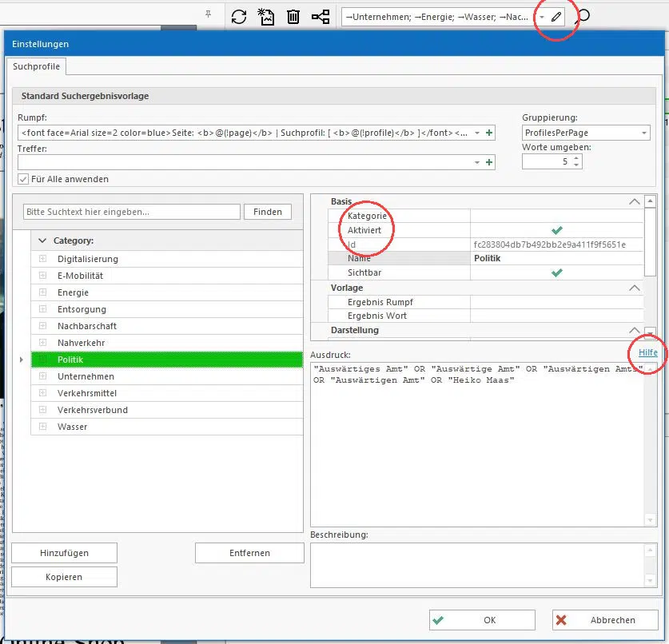The image size is (669, 644).
Task: Toggle the Aktiviert checkmark value
Action: (x=557, y=230)
